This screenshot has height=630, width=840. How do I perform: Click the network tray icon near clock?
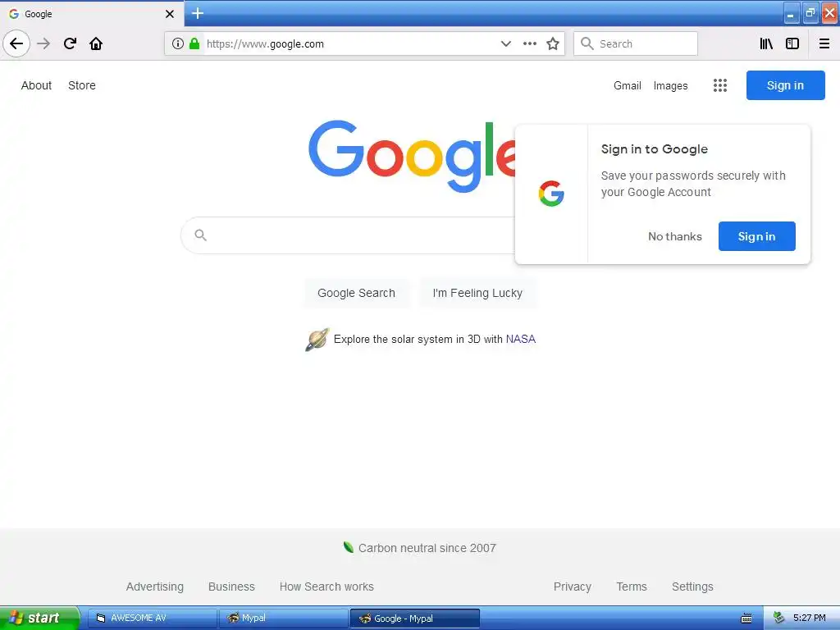[x=778, y=619]
